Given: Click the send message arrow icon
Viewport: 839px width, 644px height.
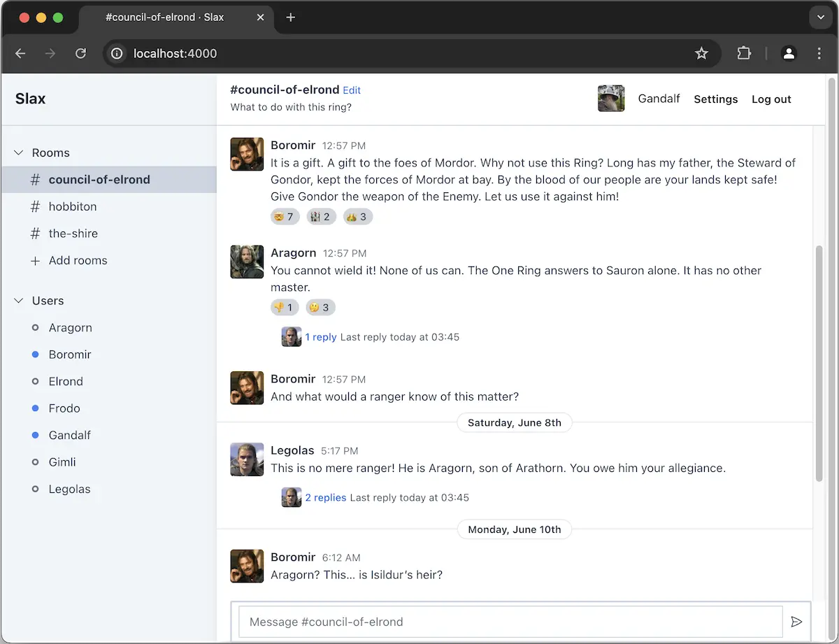Looking at the screenshot, I should click(796, 622).
